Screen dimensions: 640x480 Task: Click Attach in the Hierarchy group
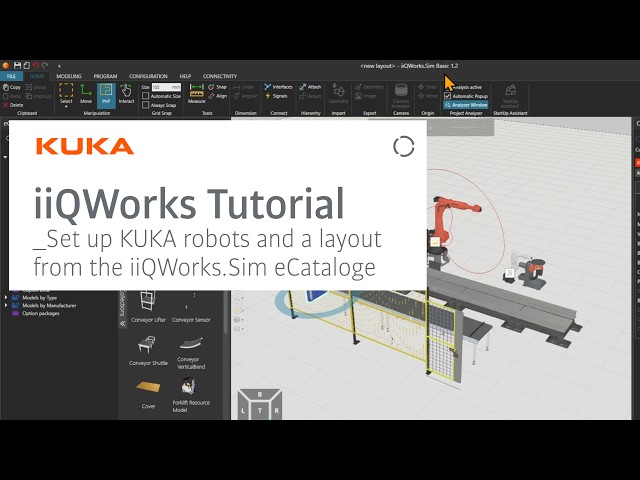point(310,87)
